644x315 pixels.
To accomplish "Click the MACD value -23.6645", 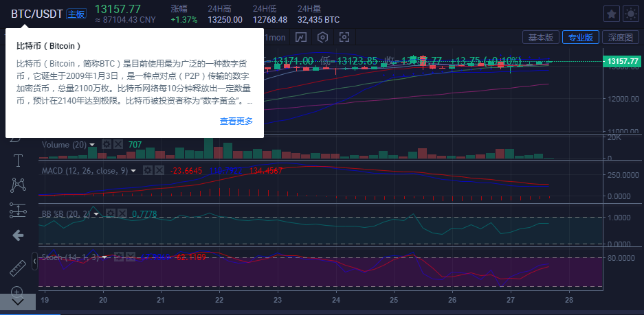I will tap(186, 171).
